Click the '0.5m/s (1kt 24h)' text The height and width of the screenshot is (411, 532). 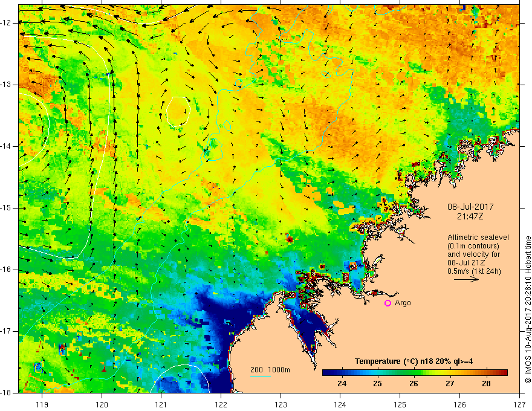click(x=474, y=271)
